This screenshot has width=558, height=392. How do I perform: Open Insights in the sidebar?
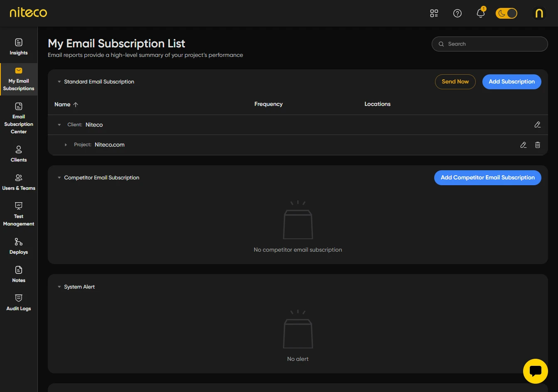tap(19, 47)
